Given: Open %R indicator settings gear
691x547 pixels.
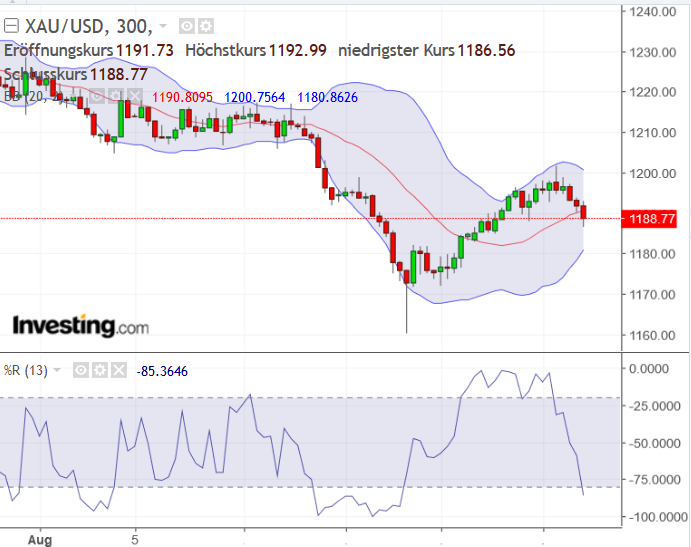Looking at the screenshot, I should (x=100, y=370).
